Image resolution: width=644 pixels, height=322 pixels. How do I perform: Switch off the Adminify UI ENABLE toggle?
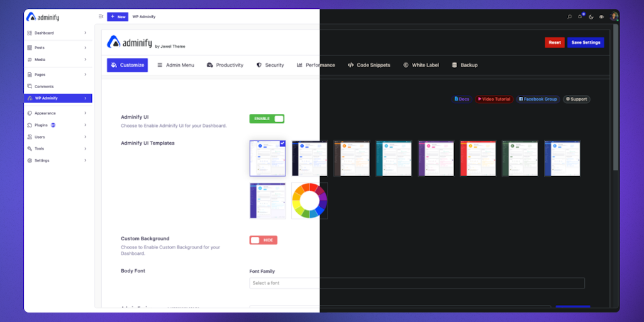pyautogui.click(x=267, y=119)
